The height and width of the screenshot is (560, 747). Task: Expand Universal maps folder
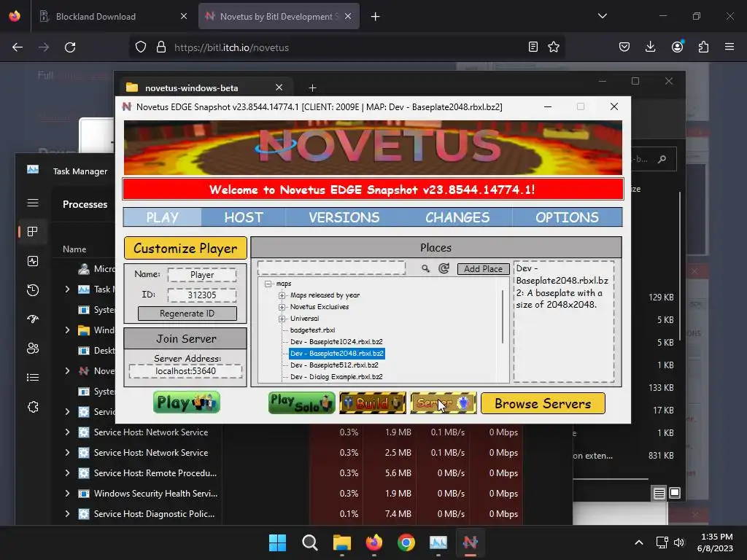tap(282, 319)
